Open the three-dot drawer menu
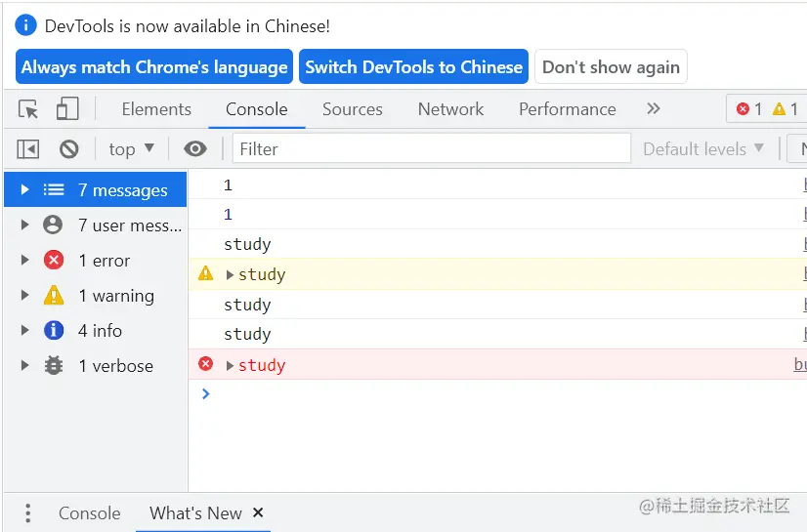The image size is (807, 532). pos(27,513)
